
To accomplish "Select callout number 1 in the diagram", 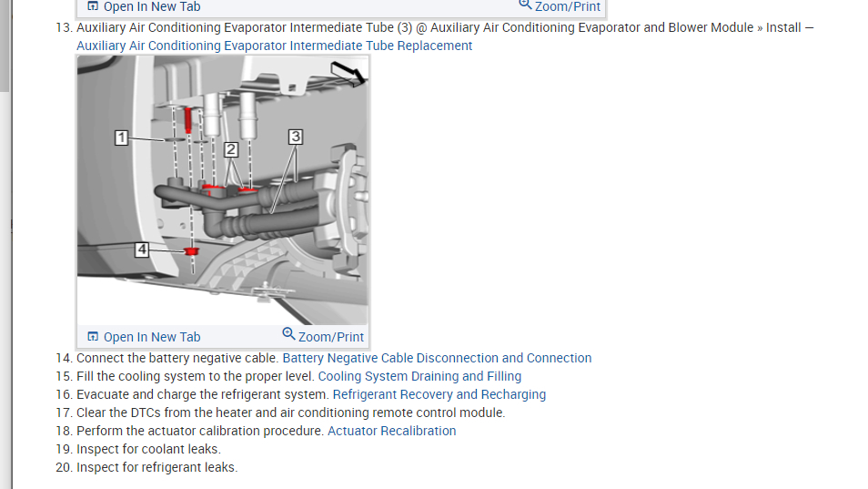I will coord(121,138).
